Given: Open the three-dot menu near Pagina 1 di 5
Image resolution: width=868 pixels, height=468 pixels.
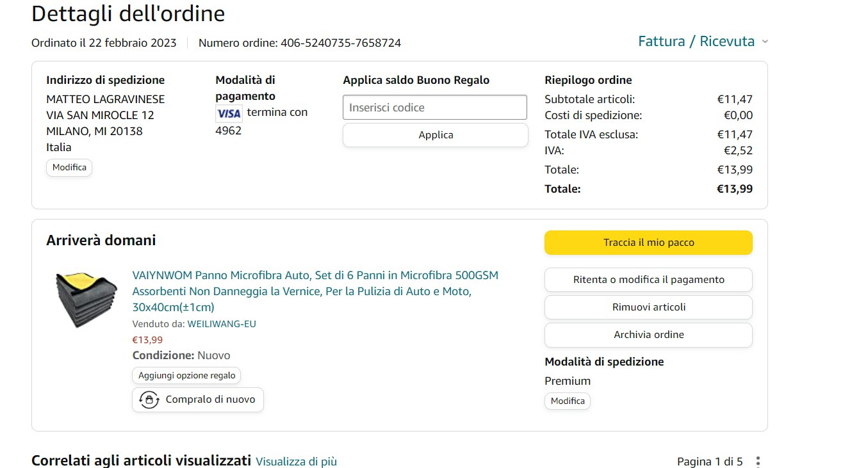Looking at the screenshot, I should (x=758, y=462).
